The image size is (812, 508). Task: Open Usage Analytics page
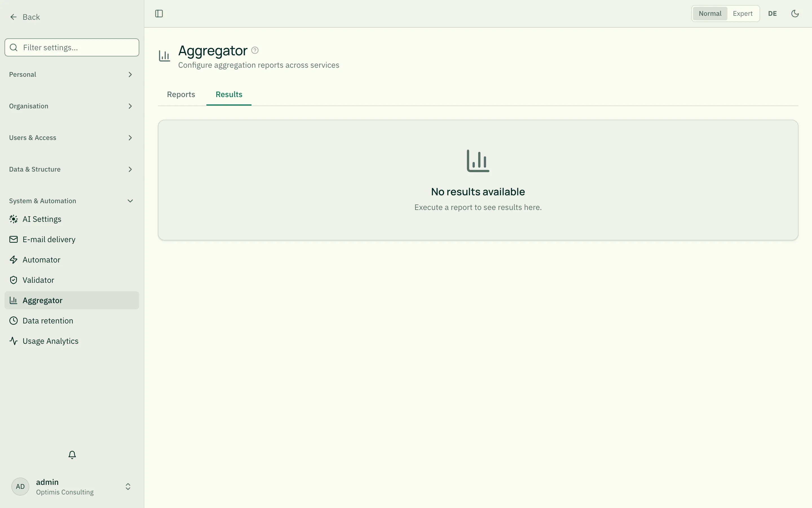click(x=72, y=341)
